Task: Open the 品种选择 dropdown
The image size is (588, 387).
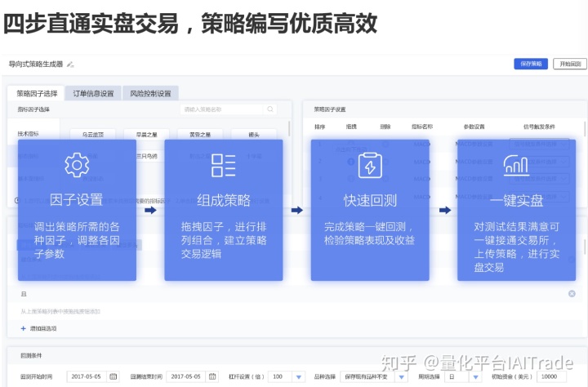Action: 373,376
